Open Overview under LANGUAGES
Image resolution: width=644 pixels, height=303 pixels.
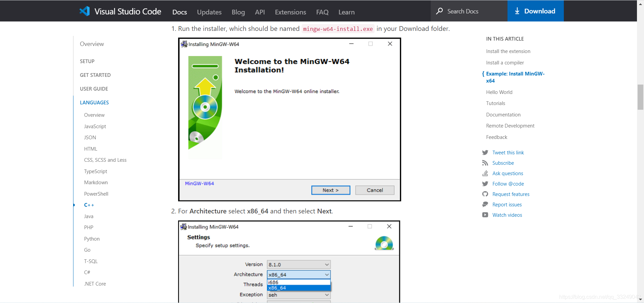click(x=94, y=115)
